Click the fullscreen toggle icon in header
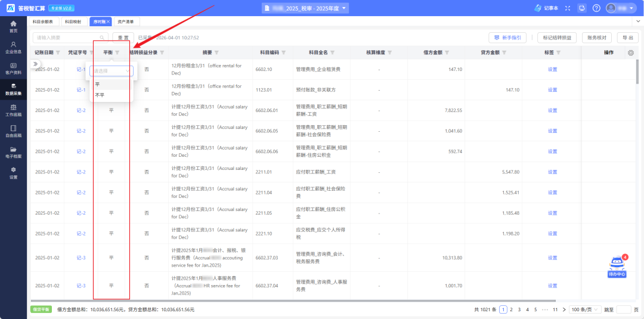The height and width of the screenshot is (319, 644). pos(567,8)
